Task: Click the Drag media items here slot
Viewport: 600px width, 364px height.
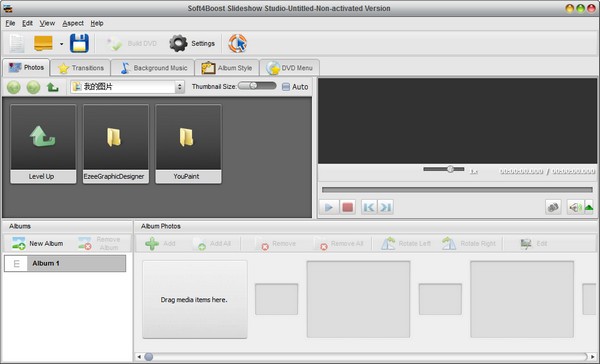Action: (195, 300)
